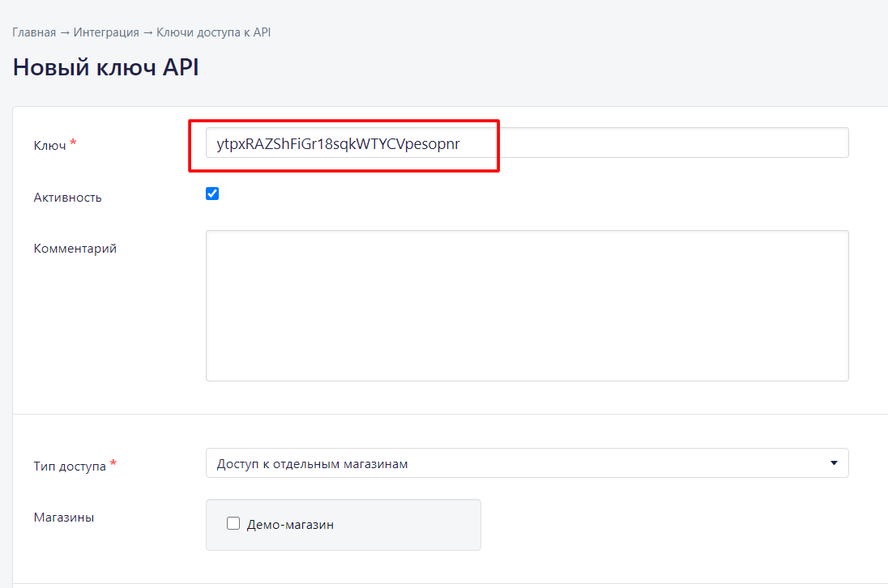Click the Демо-магазин label text
Viewport: 888px width, 588px height.
coord(290,525)
